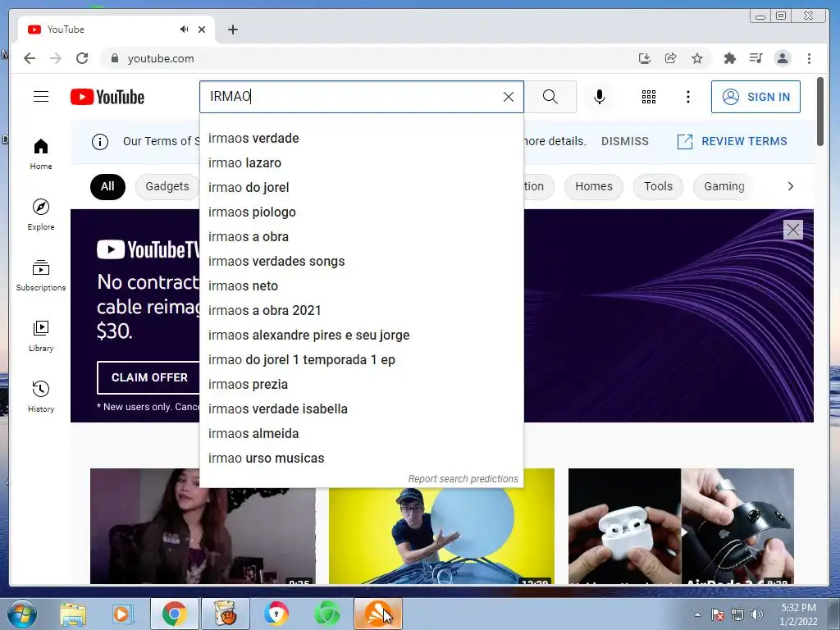This screenshot has height=630, width=840.
Task: Dismiss the Terms of Service notice
Action: tap(624, 141)
